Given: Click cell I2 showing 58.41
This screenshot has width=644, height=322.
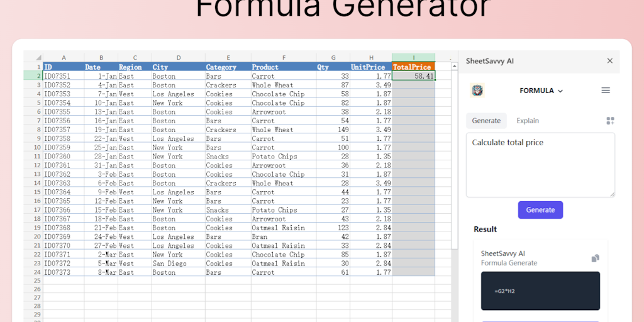Looking at the screenshot, I should (414, 76).
